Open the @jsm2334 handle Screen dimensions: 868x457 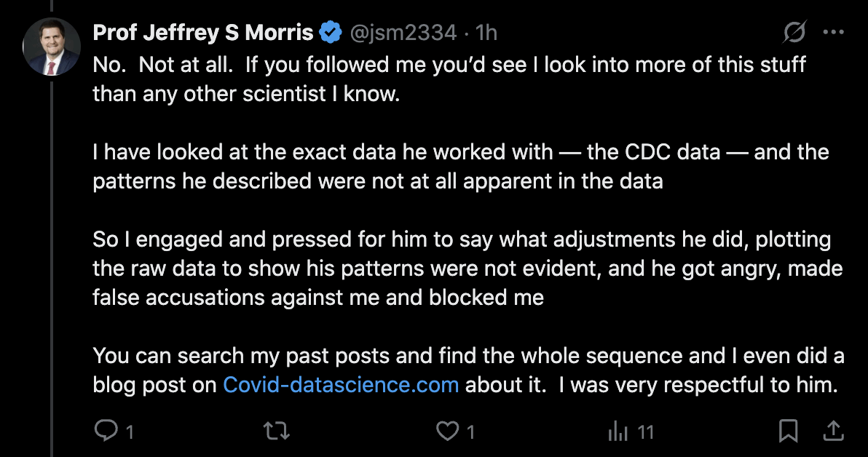coord(405,33)
